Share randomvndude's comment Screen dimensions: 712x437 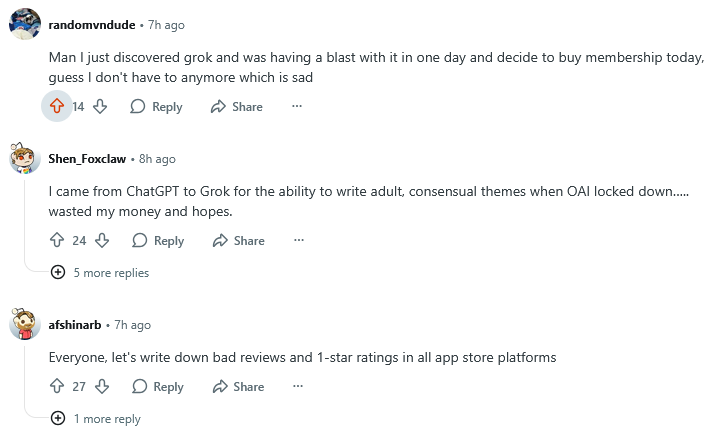coord(237,106)
